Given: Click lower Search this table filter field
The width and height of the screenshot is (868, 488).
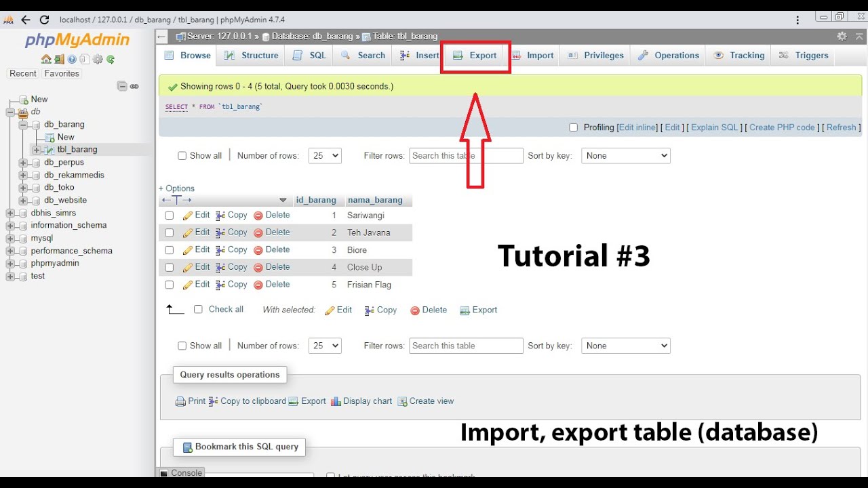Looking at the screenshot, I should click(467, 346).
